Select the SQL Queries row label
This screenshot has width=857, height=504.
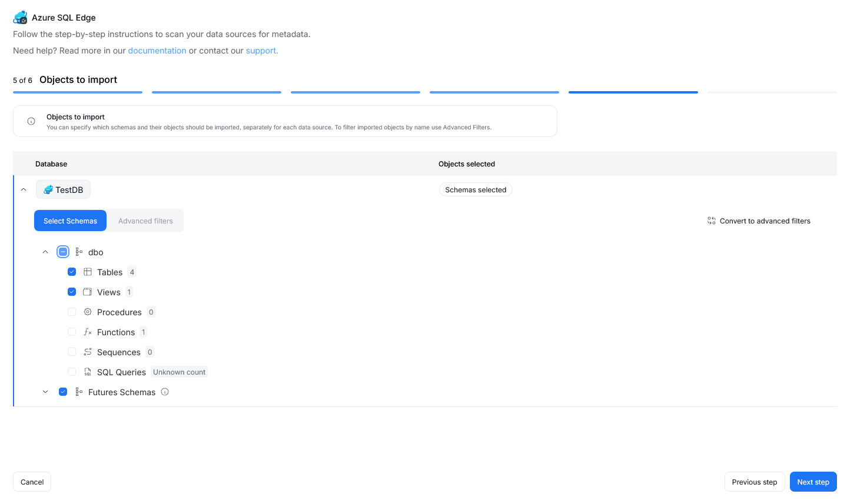[x=121, y=372]
